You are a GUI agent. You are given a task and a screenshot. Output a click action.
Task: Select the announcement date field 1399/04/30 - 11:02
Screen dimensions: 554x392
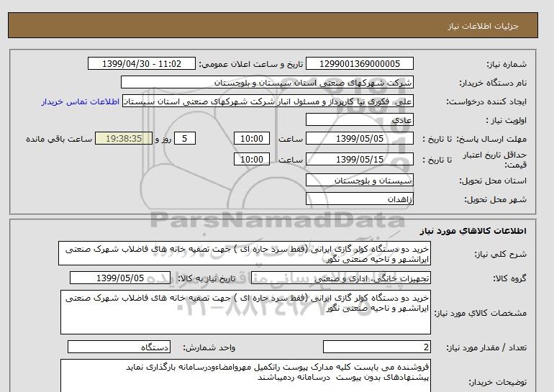point(141,63)
